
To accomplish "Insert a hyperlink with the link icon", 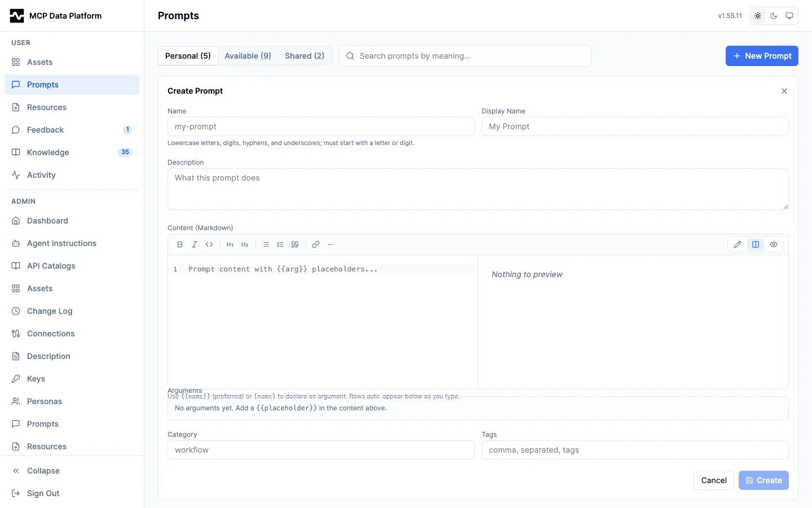I will click(316, 244).
